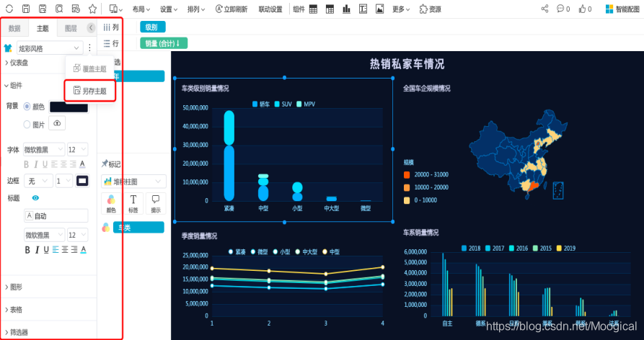Screen dimensions: 644x340
Task: Open the border style 无 dropdown
Action: (x=38, y=181)
